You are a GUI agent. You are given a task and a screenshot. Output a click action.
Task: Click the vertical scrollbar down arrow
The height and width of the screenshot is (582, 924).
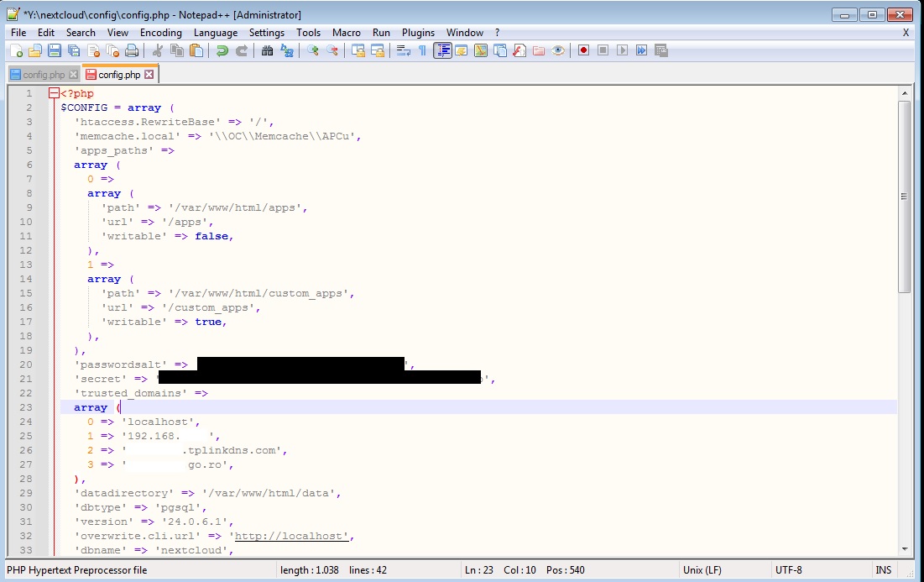click(905, 549)
